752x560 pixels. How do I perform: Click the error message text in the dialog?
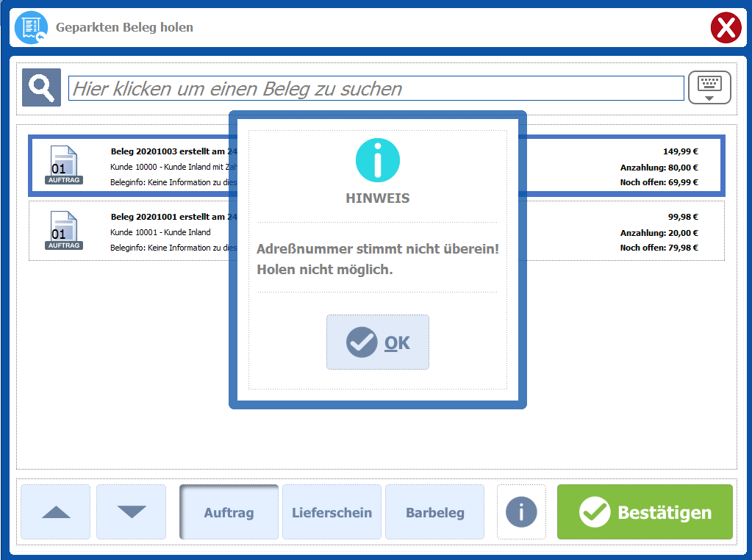(x=377, y=259)
